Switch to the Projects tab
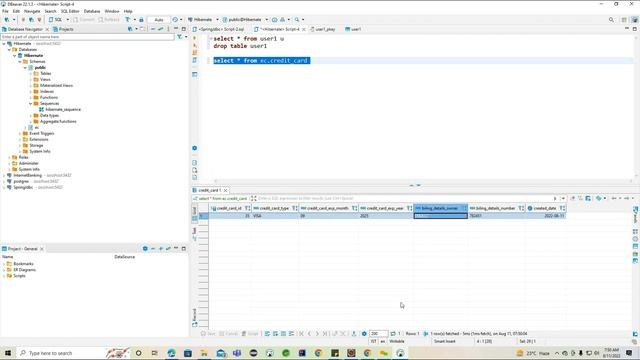The image size is (640, 360). point(63,29)
